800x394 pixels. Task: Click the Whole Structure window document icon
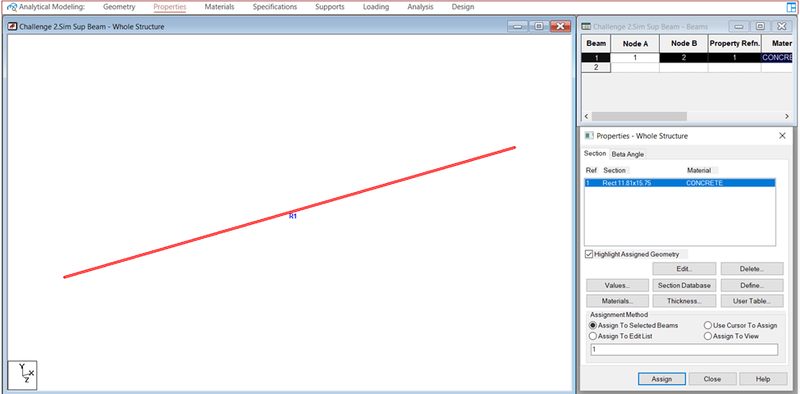tap(13, 27)
